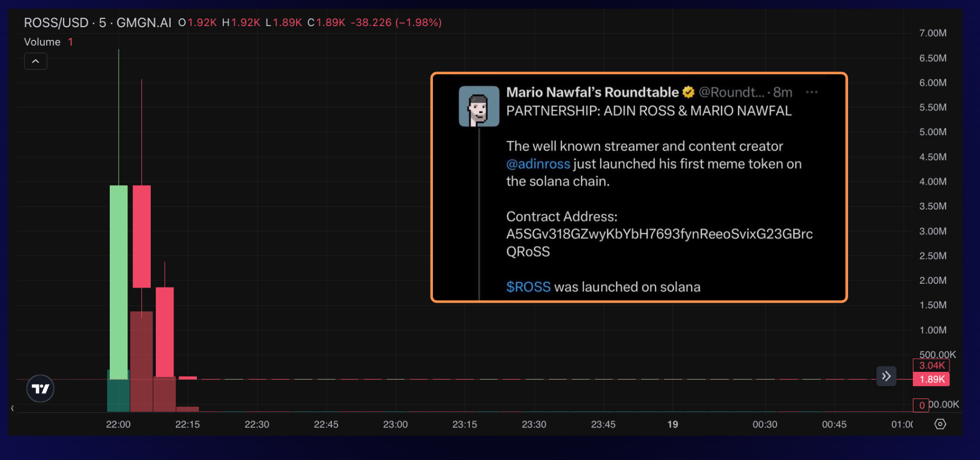Screen dimensions: 980x460
Task: Click the @Roundt... handle
Action: pos(731,92)
